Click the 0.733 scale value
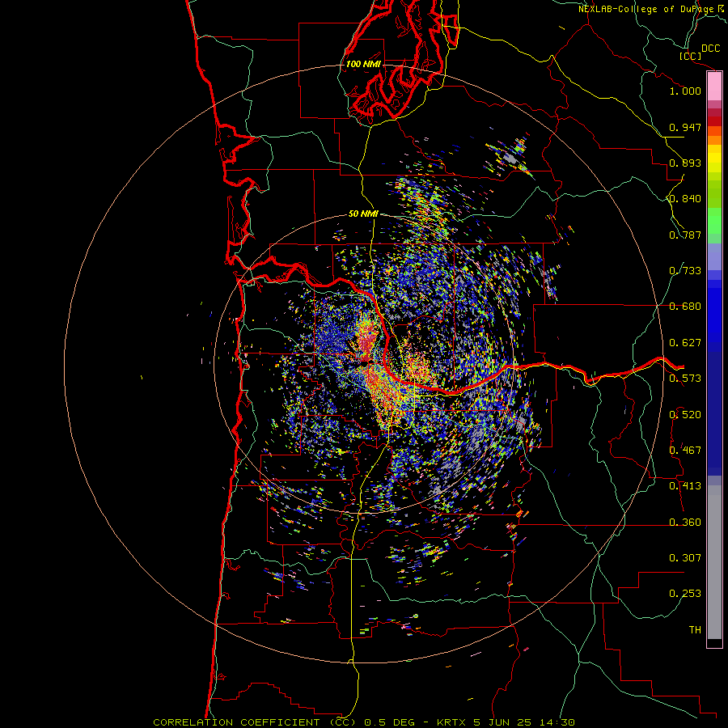The image size is (728, 728). [685, 271]
